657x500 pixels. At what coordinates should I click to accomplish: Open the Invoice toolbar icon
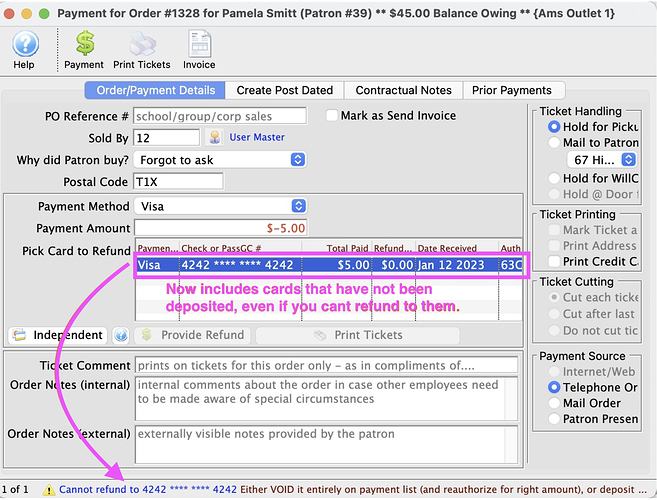[199, 44]
